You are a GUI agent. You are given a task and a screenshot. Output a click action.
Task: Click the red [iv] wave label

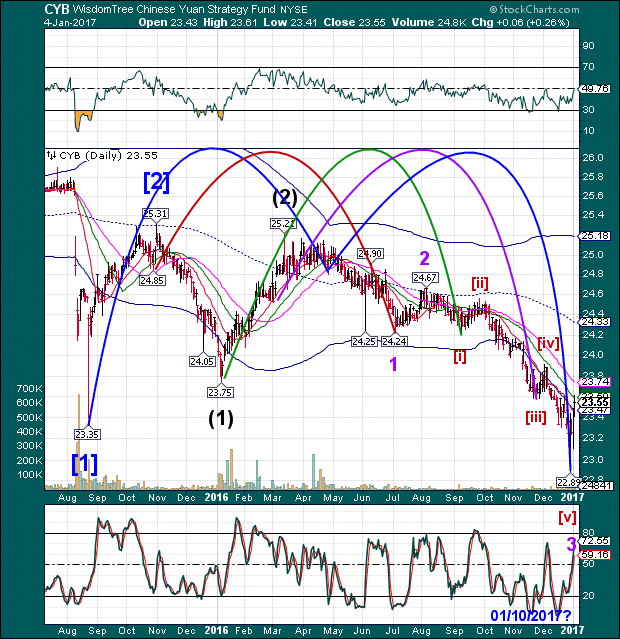tap(549, 343)
